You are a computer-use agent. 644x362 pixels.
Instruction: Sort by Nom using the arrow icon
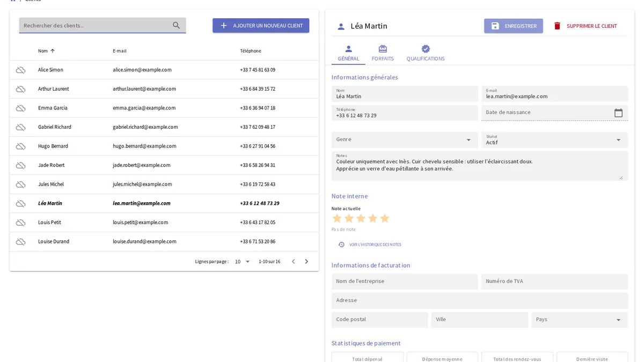coord(53,51)
